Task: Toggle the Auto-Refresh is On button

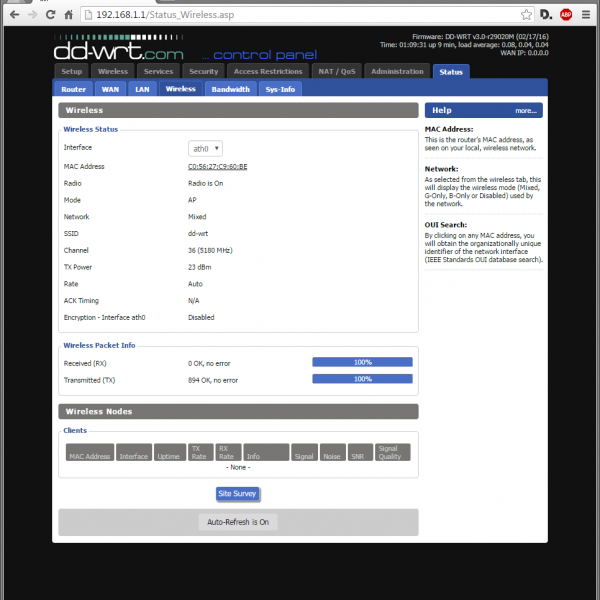Action: tap(238, 521)
